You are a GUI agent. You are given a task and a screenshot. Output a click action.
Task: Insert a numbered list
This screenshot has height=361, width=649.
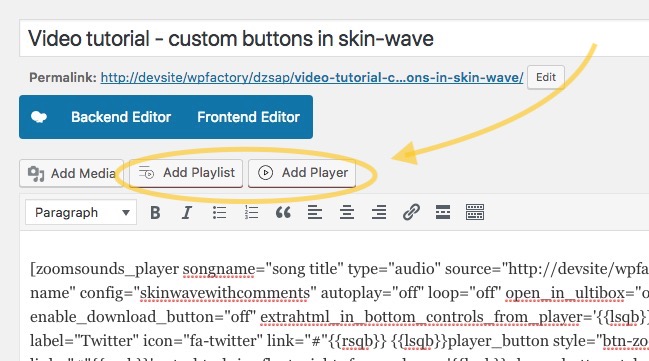coord(251,213)
